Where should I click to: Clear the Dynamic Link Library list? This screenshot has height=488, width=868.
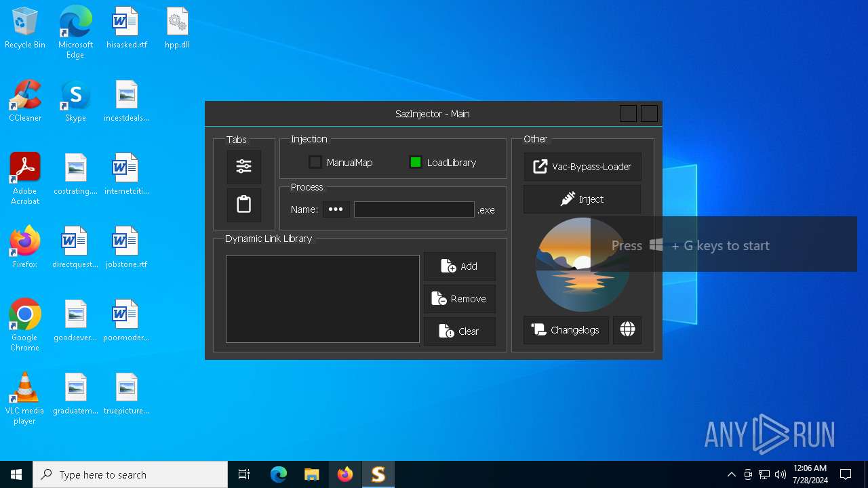[460, 331]
